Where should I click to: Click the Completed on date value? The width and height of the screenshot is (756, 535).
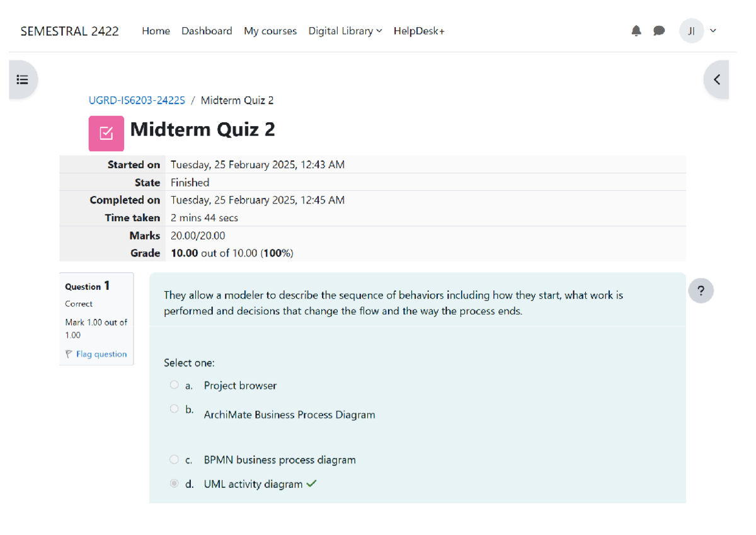point(257,200)
